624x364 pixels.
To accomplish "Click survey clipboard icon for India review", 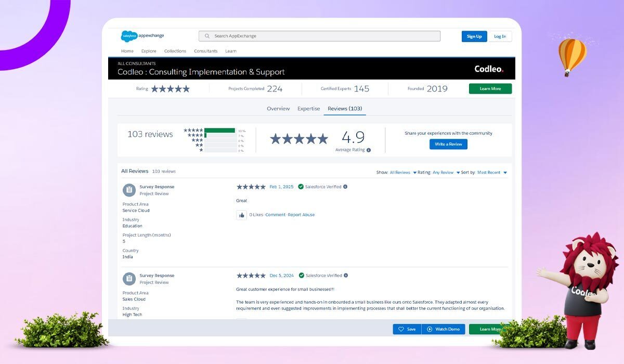I will [129, 190].
